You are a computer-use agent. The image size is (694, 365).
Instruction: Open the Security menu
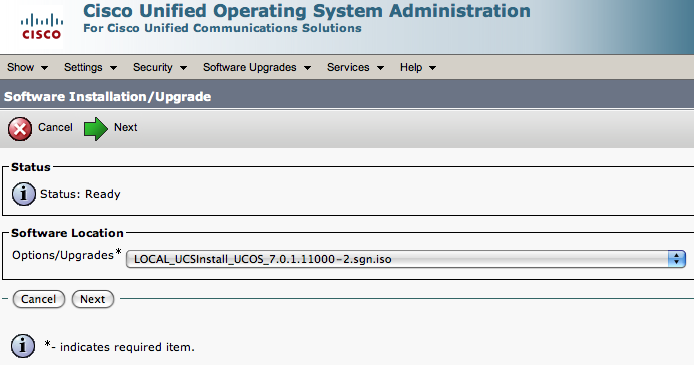[x=160, y=67]
